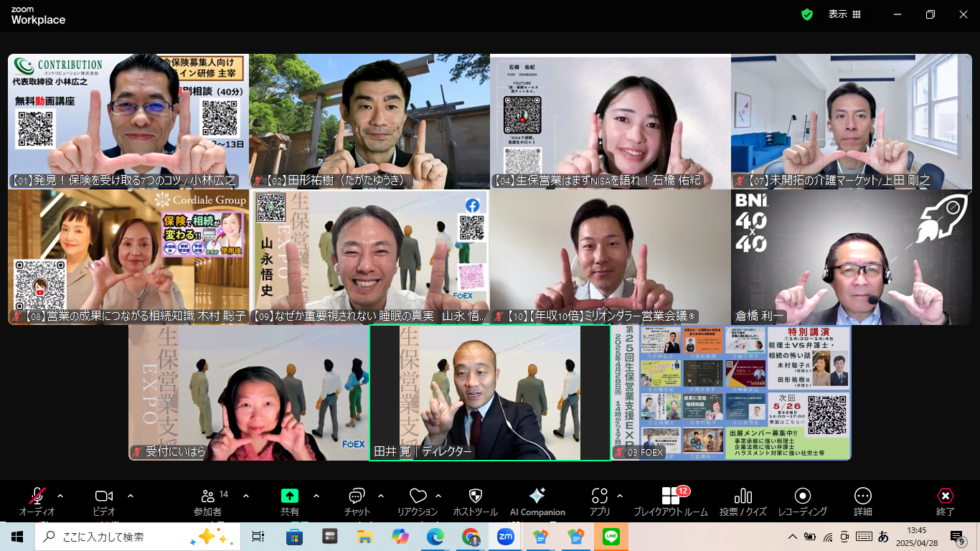The height and width of the screenshot is (551, 980).
Task: Open the 参加者 participants panel
Action: [x=208, y=496]
